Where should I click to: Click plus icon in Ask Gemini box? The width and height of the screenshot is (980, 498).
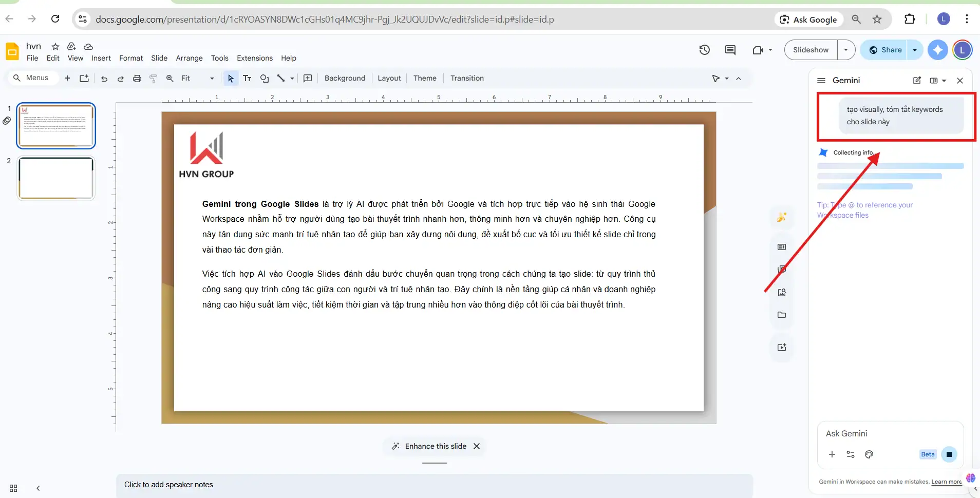832,454
